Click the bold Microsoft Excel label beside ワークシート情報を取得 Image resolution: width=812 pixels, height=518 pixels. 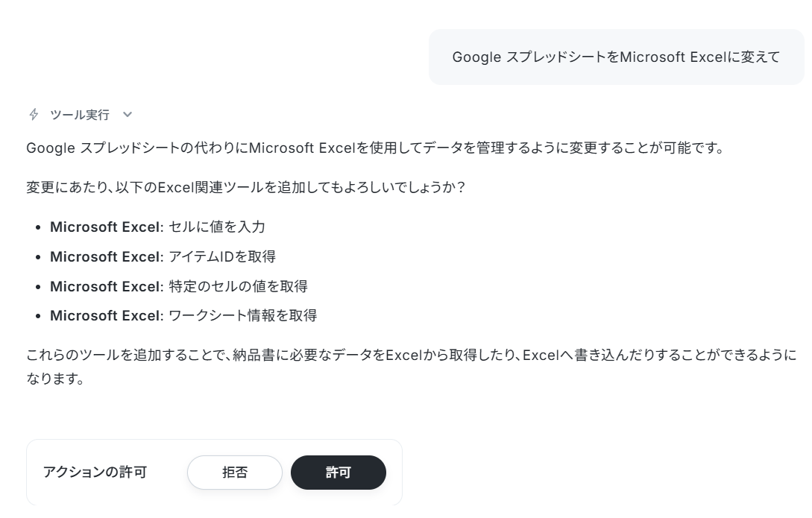pyautogui.click(x=107, y=315)
